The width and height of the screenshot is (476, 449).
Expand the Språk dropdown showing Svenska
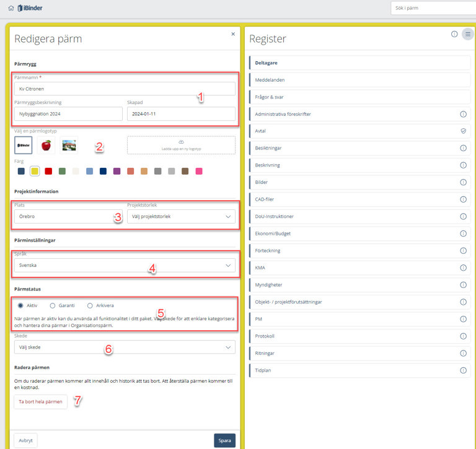(125, 265)
